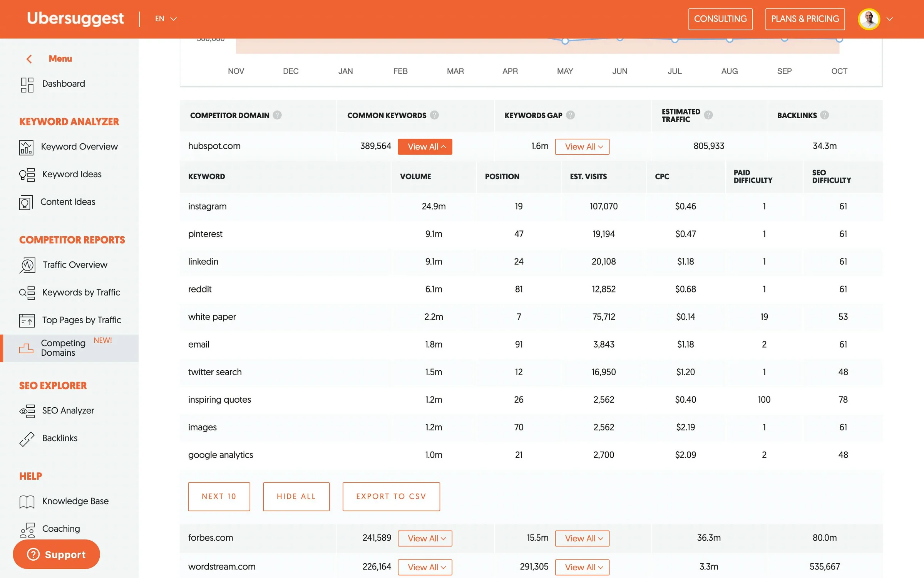Screen dimensions: 924x578
Task: Click the Keyword Ideas list icon
Action: (27, 175)
